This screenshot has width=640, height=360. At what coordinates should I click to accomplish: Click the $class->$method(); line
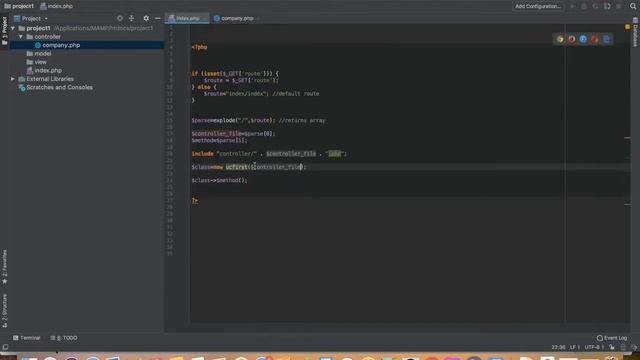[x=219, y=180]
